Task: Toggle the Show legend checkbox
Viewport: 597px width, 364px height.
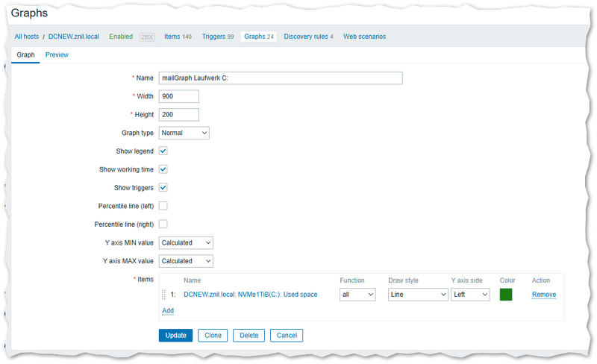Action: pos(163,151)
